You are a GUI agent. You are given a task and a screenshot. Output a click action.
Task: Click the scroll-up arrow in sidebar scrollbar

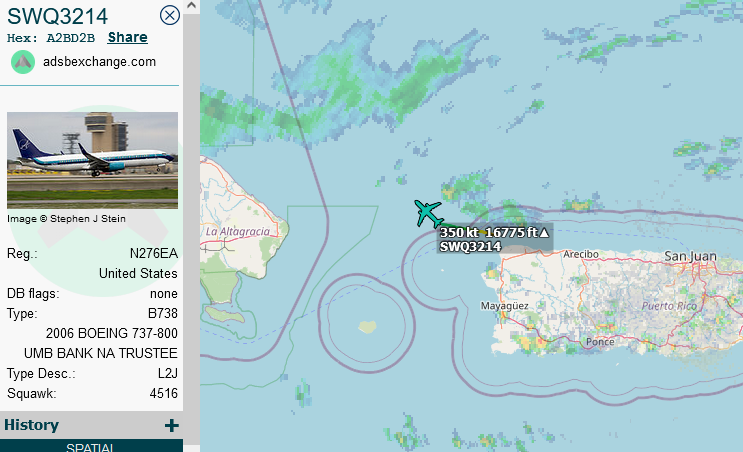[x=191, y=6]
